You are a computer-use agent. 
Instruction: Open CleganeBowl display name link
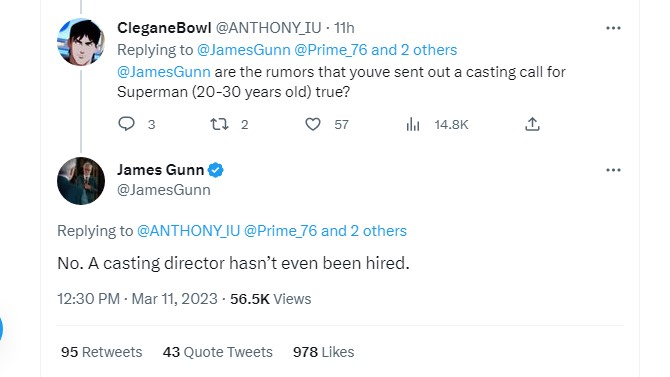(x=164, y=28)
